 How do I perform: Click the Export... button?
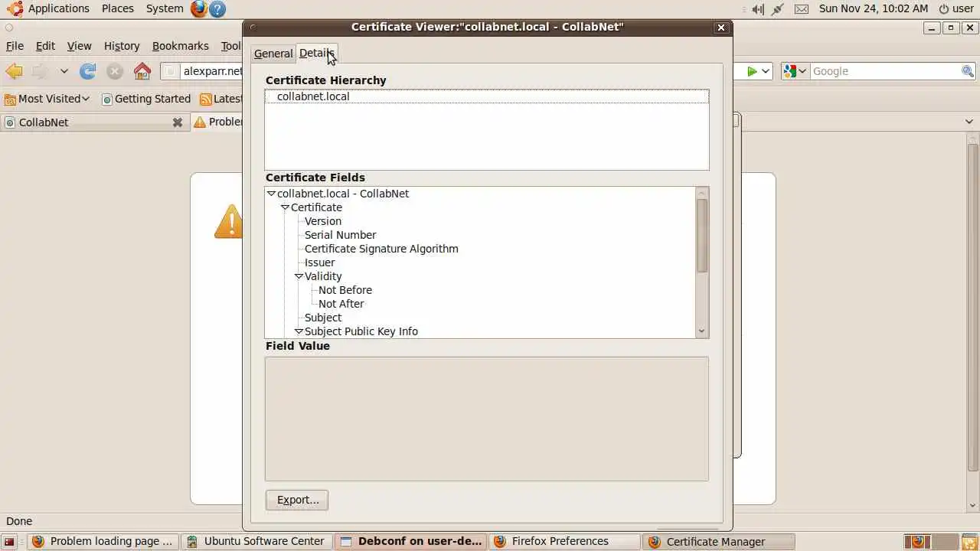point(297,500)
